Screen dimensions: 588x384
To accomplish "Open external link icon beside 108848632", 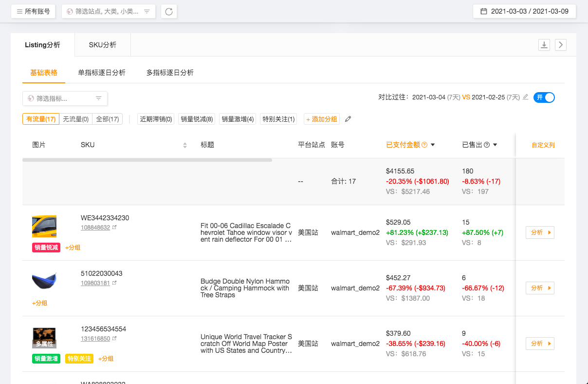I will [114, 228].
